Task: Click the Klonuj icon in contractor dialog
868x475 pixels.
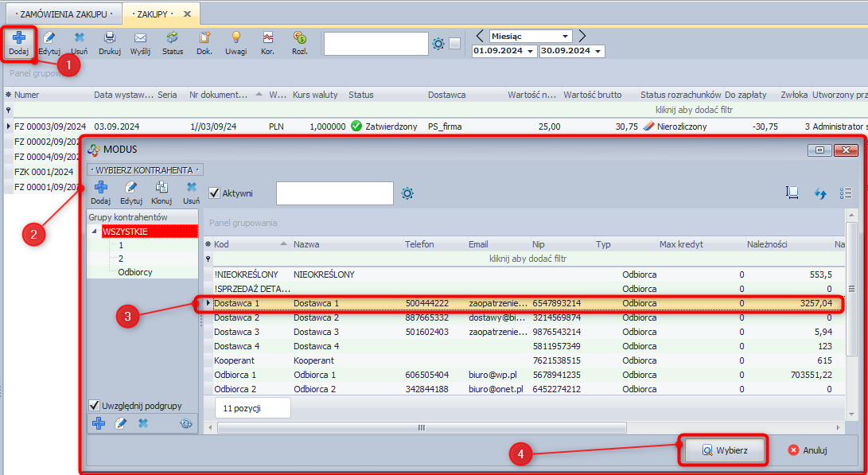Action: click(162, 193)
